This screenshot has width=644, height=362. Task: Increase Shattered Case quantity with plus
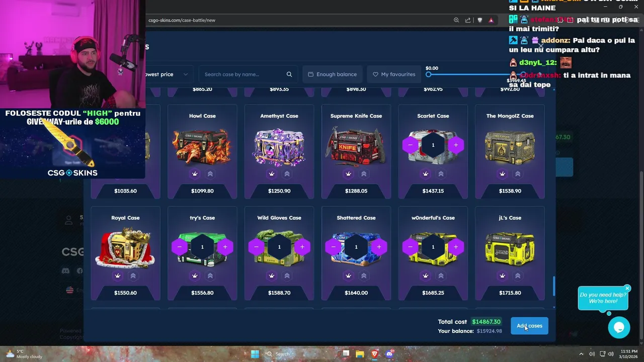click(379, 247)
